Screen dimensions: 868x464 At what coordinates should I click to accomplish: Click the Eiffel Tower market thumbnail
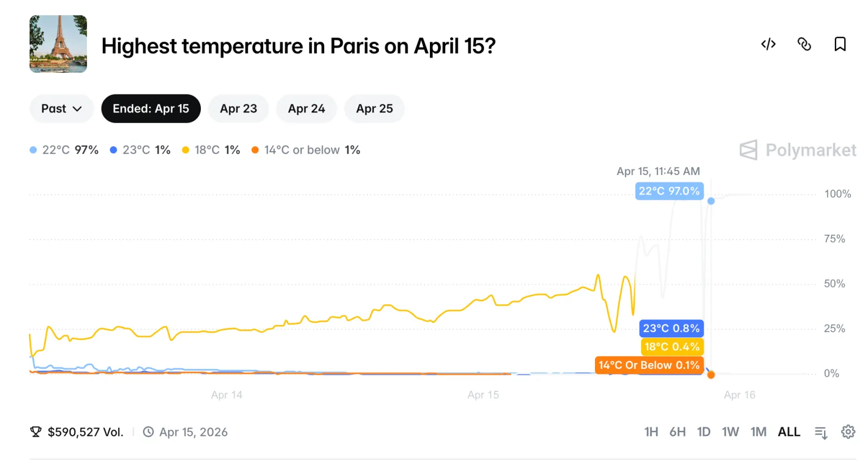click(58, 44)
